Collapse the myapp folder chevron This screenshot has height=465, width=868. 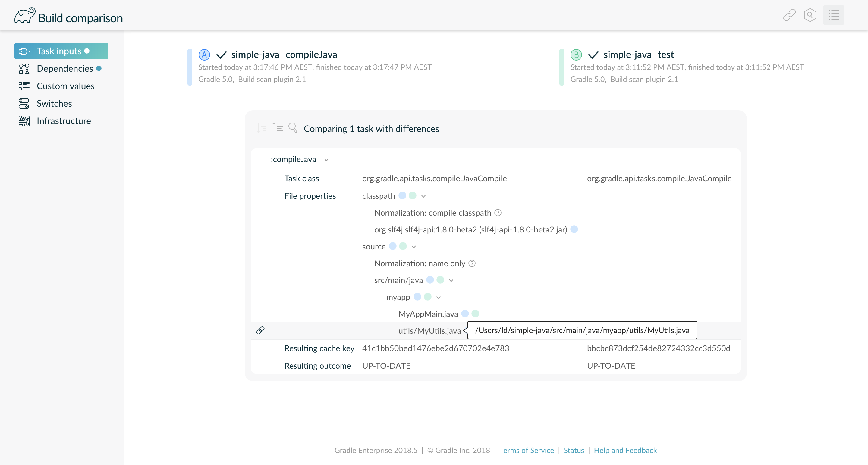point(438,297)
